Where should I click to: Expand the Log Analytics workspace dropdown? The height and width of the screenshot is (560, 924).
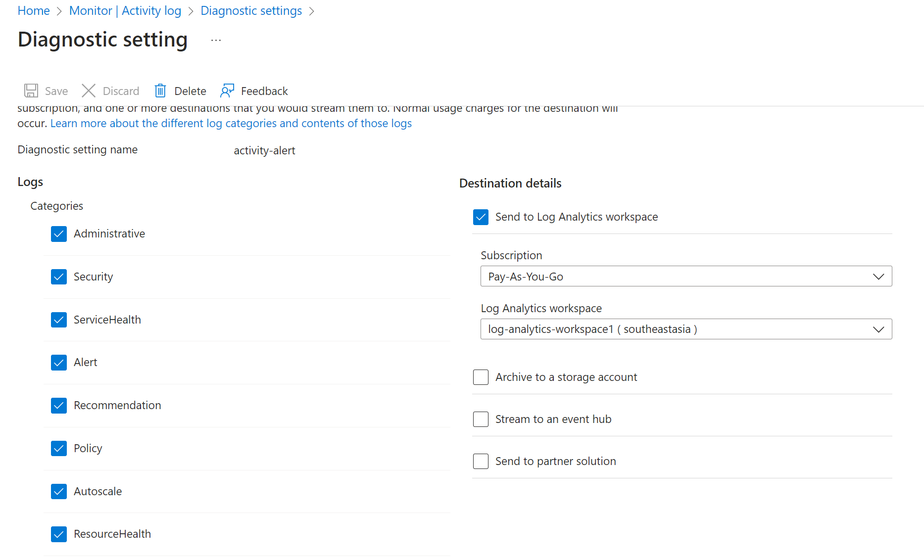pos(879,329)
